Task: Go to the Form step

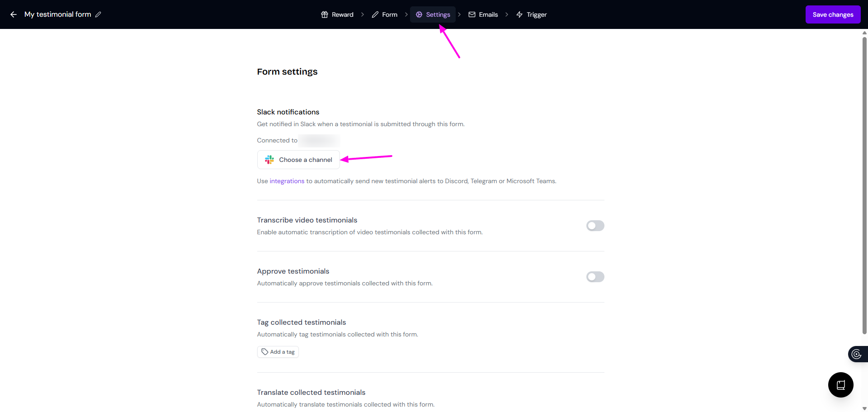Action: coord(385,14)
